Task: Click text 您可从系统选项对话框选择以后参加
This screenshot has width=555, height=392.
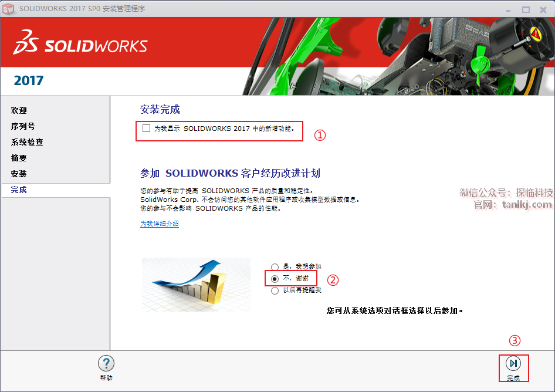Action: point(394,311)
